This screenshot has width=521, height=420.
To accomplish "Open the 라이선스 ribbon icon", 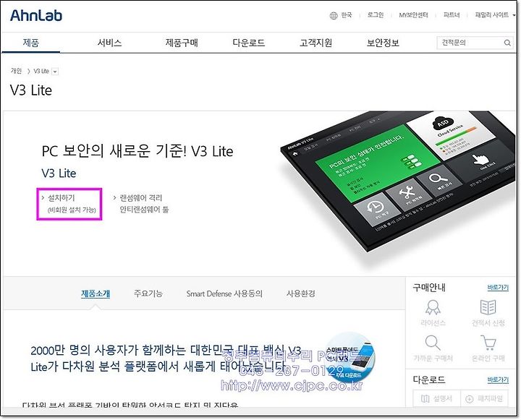I will pos(433,307).
